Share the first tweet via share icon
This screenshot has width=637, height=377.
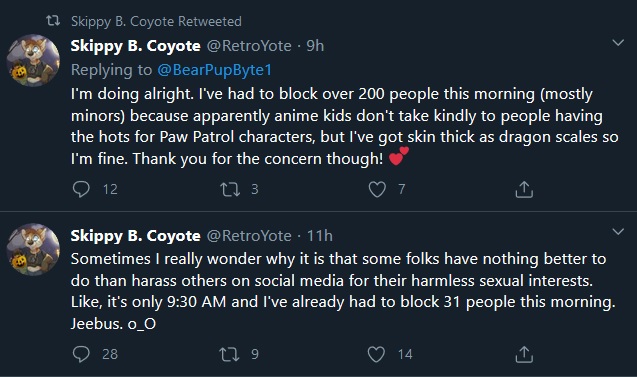tap(524, 189)
